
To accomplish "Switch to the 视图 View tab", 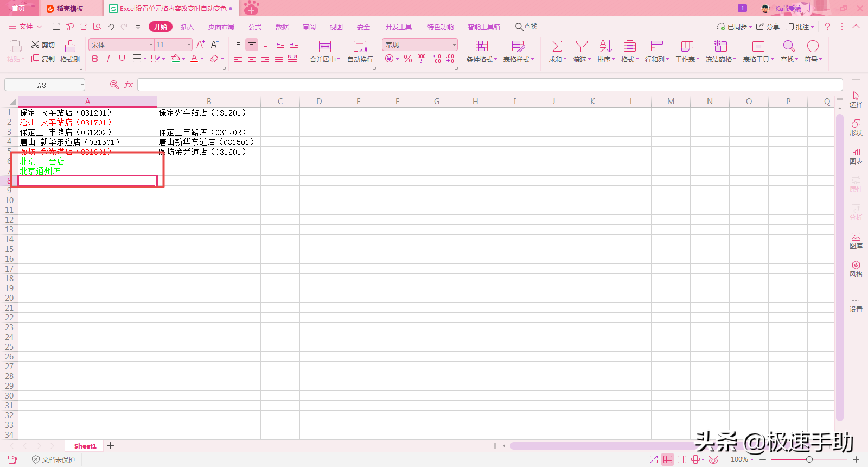I will (336, 27).
